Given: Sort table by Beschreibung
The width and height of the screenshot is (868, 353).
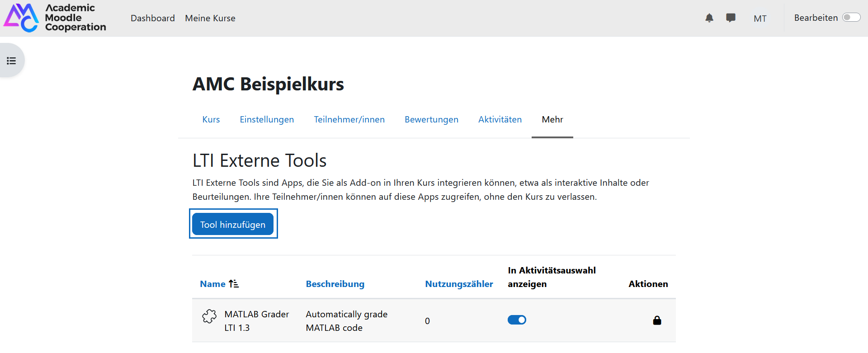Looking at the screenshot, I should (x=335, y=284).
